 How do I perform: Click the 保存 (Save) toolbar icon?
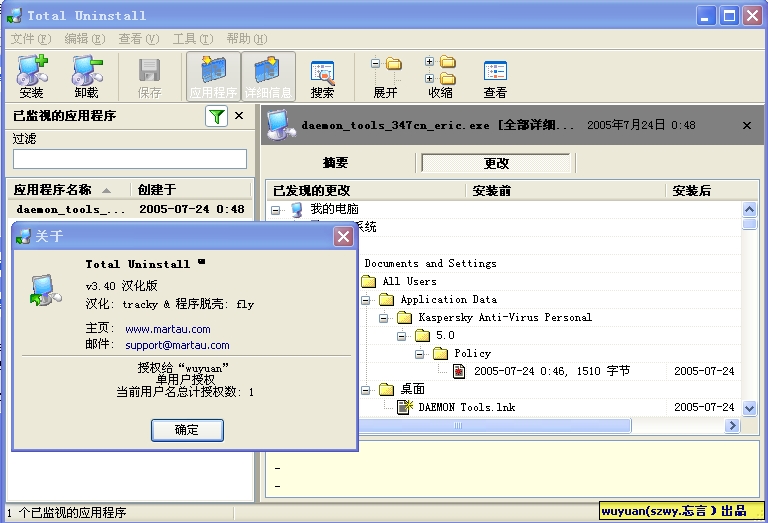[x=149, y=76]
